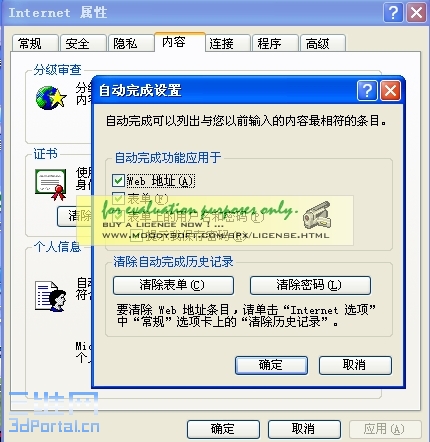Click the AutoComplete dialog help question icon
This screenshot has height=442, width=430.
click(x=367, y=90)
